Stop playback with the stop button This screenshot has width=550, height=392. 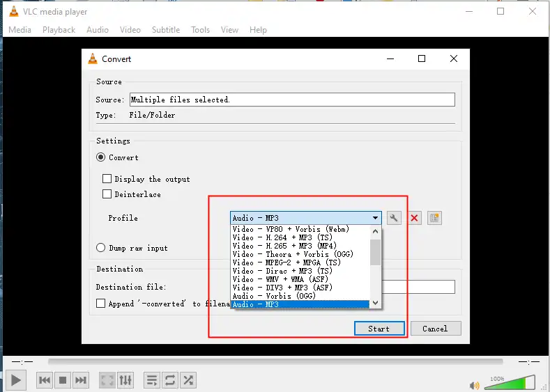[x=63, y=380]
